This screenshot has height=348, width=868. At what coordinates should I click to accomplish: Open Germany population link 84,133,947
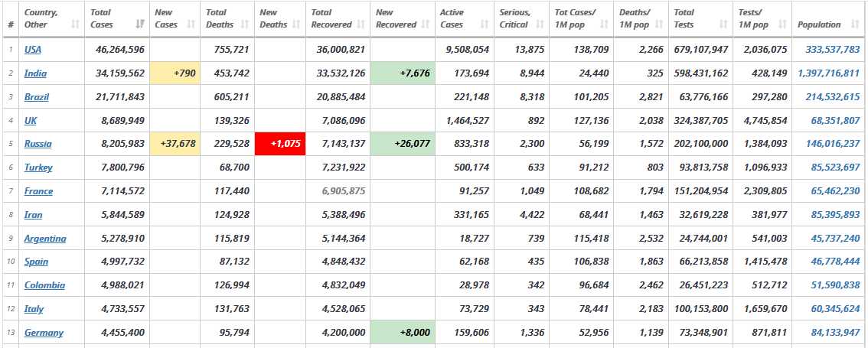836,333
